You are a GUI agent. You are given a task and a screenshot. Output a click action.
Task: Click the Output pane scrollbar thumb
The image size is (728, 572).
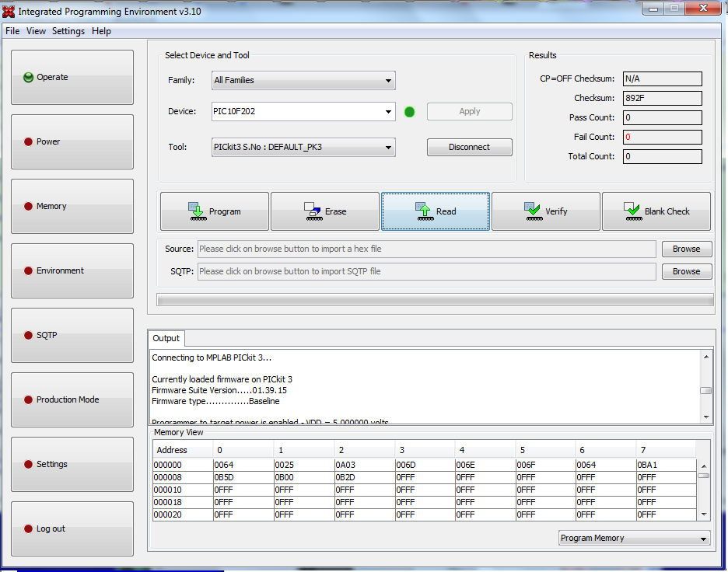tap(706, 391)
